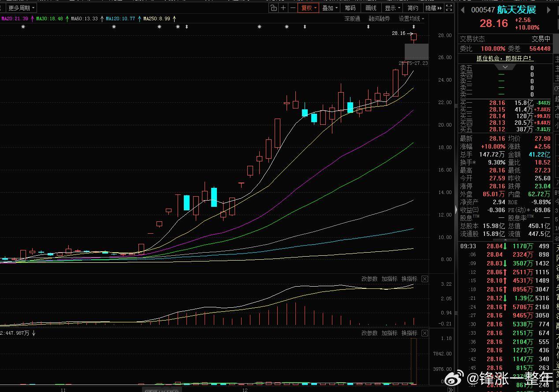Click the lock icon in the chart toolbar
Viewport: 559px width, 392px height.
coord(273,8)
